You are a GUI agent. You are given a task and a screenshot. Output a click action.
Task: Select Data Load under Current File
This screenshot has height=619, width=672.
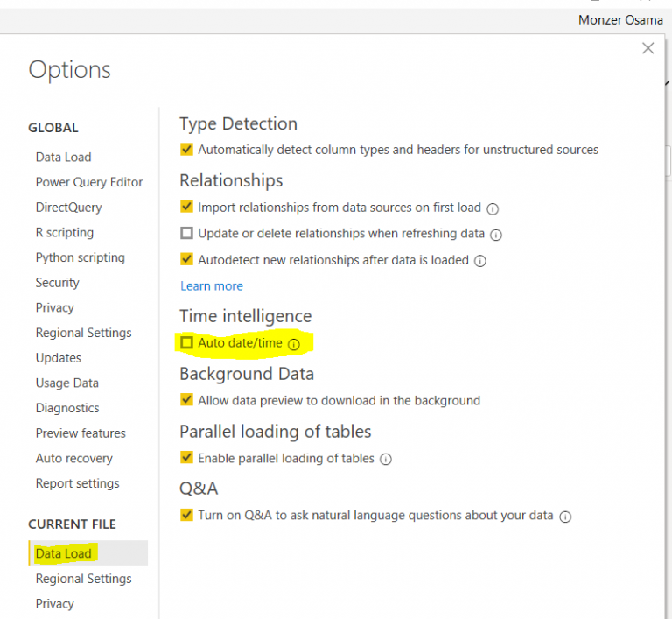click(64, 553)
